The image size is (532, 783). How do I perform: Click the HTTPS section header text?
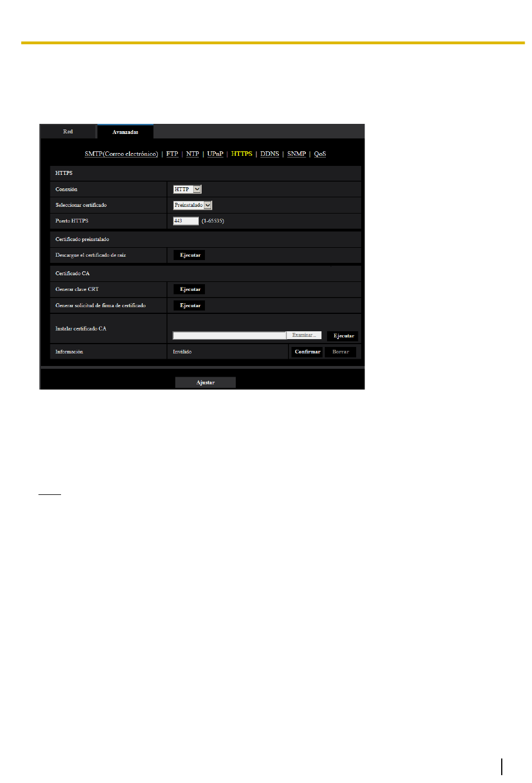[x=64, y=173]
